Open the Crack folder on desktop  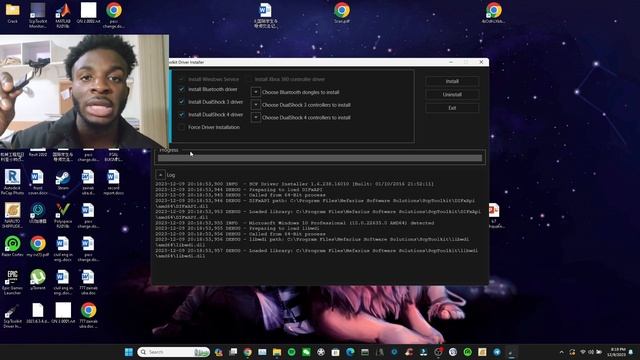[12, 12]
